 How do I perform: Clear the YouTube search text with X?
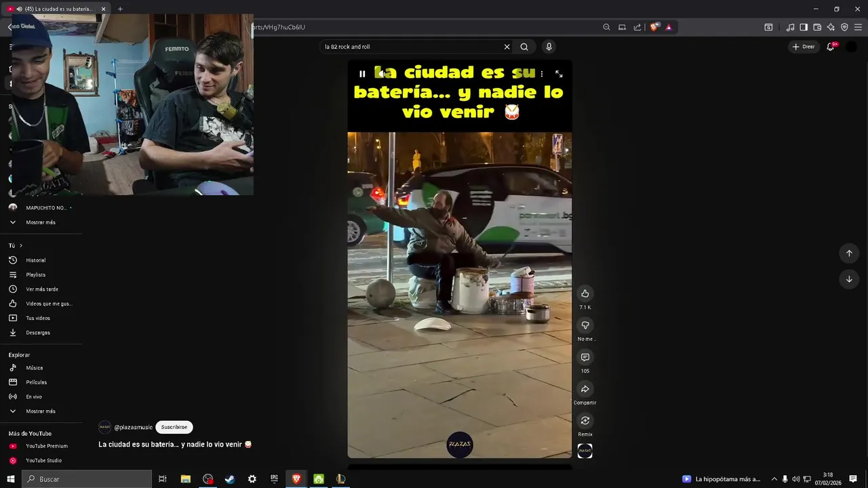click(x=507, y=47)
